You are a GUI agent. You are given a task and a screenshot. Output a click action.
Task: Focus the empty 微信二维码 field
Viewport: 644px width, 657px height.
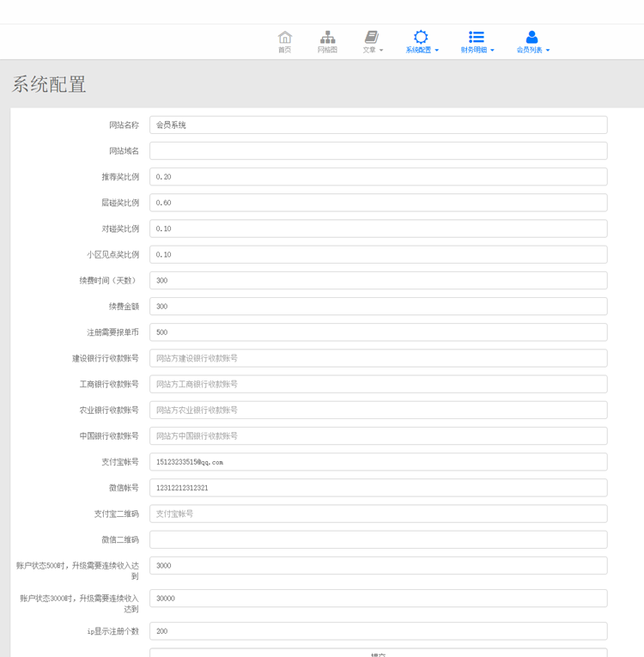coord(379,539)
